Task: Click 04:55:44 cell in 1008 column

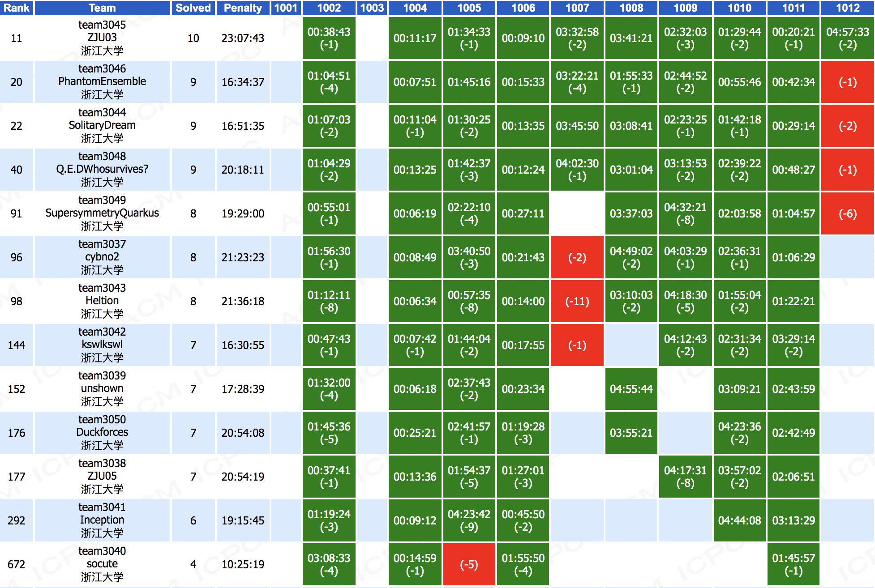Action: [x=631, y=389]
